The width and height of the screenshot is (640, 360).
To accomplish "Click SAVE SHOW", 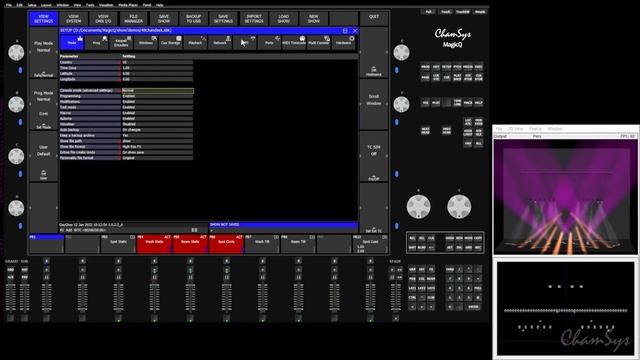I will point(164,19).
